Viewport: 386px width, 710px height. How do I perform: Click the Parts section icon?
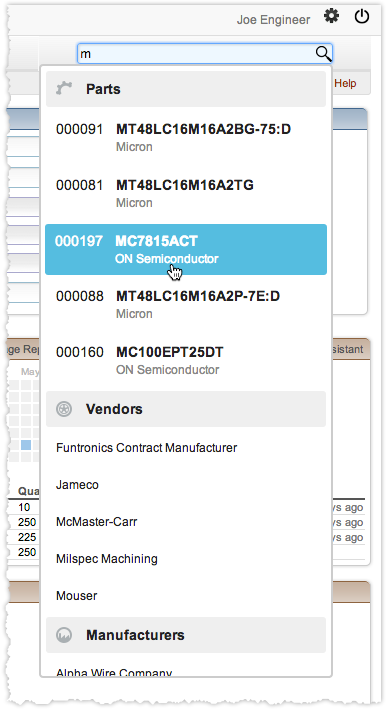click(64, 89)
